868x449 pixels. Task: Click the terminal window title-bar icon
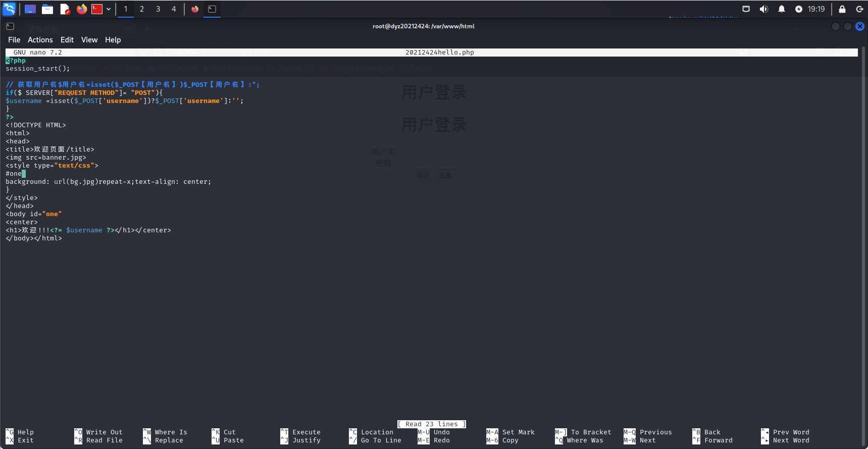pos(10,26)
